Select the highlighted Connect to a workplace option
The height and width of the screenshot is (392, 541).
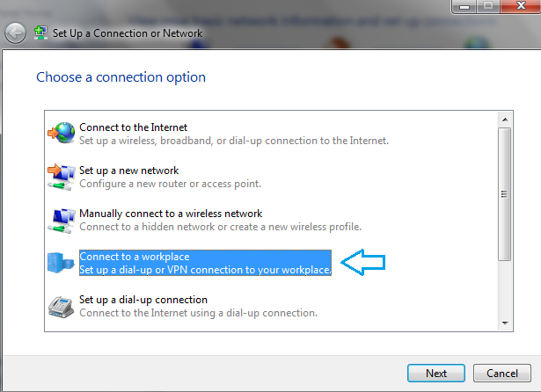(x=205, y=263)
